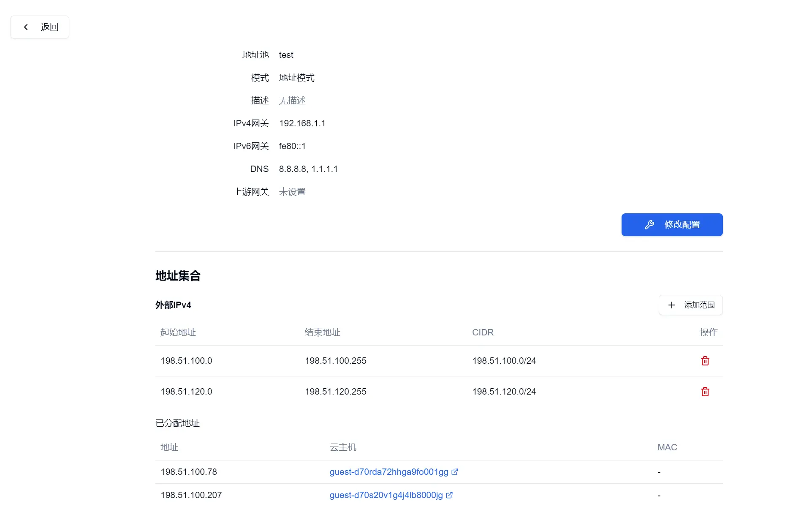Open external link icon beside guest-d70rda72hhga9fo001gg
Screen dimensions: 812x512
pyautogui.click(x=454, y=472)
